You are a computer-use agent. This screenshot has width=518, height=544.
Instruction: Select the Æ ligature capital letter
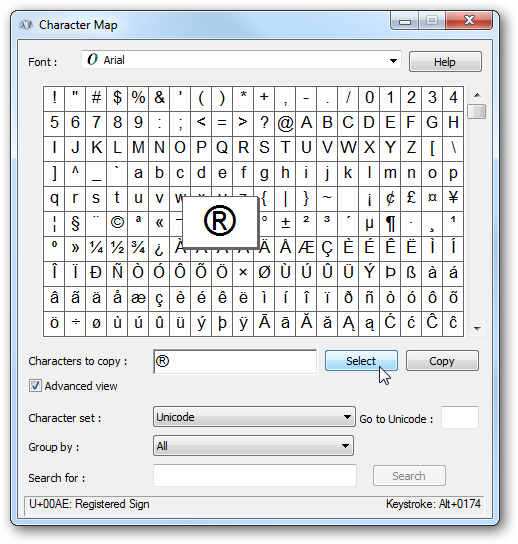tap(306, 248)
